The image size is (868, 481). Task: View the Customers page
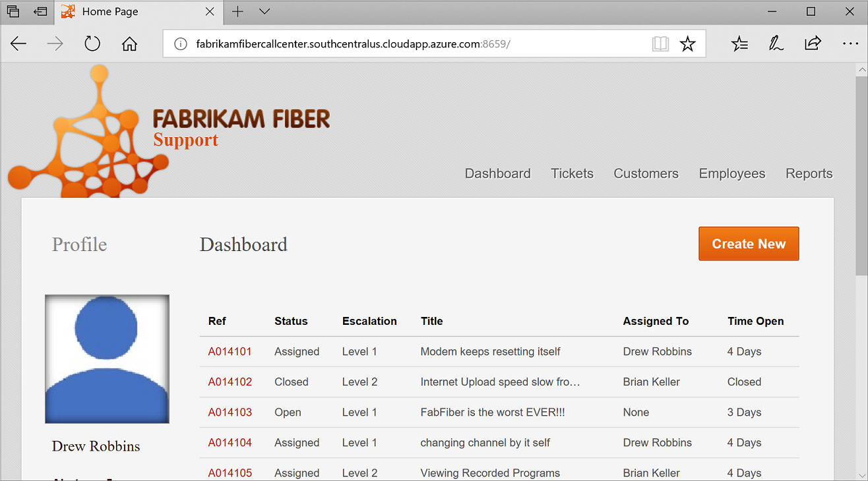pyautogui.click(x=646, y=173)
